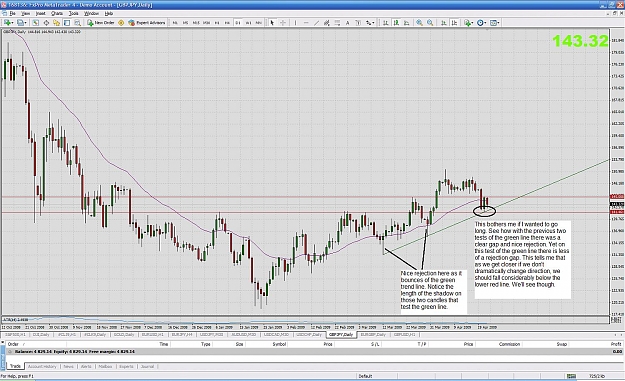The height and width of the screenshot is (381, 625).
Task: Select the Text Label tool
Action: point(358,23)
